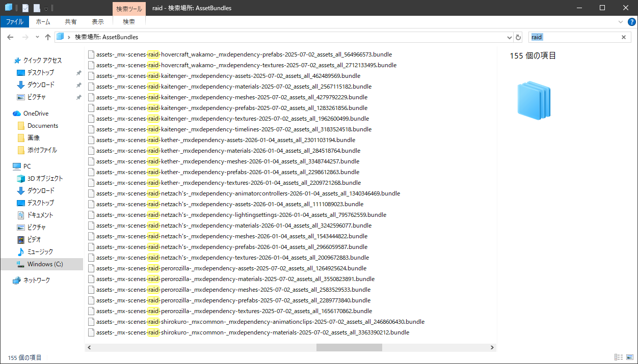Refresh the search results
The image size is (638, 364).
[x=519, y=37]
